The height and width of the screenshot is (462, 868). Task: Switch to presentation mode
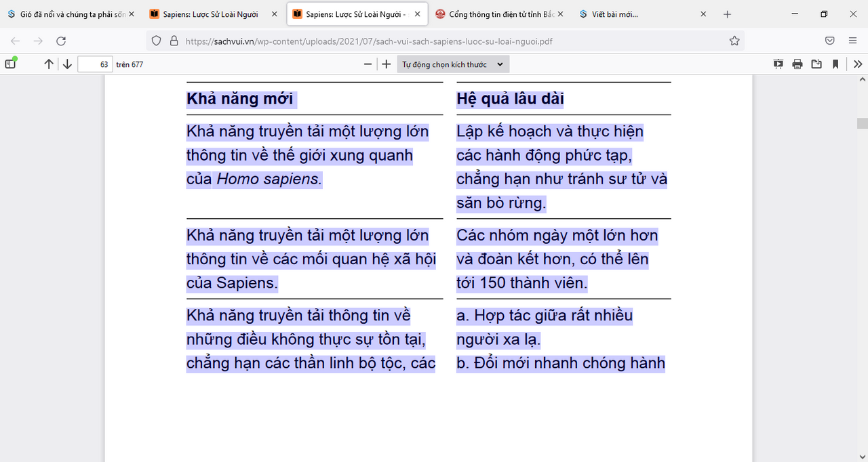coord(778,64)
